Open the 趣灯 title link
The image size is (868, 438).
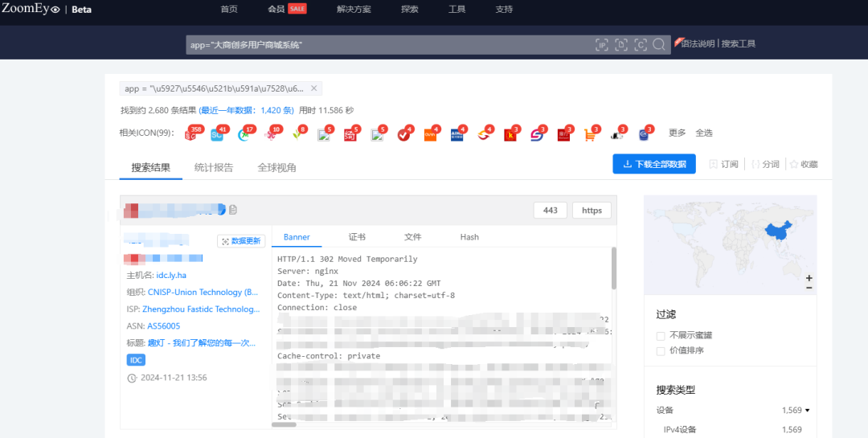point(202,343)
